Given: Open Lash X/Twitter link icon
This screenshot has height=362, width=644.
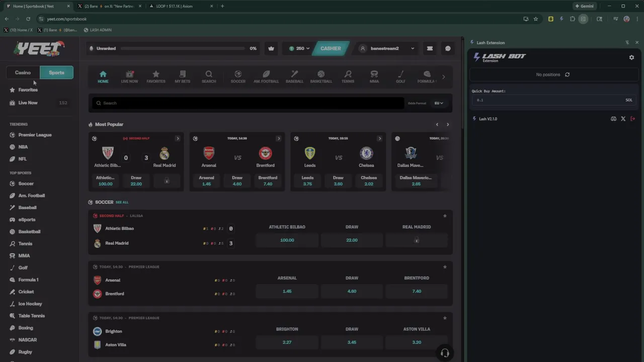Looking at the screenshot, I should click(x=623, y=119).
